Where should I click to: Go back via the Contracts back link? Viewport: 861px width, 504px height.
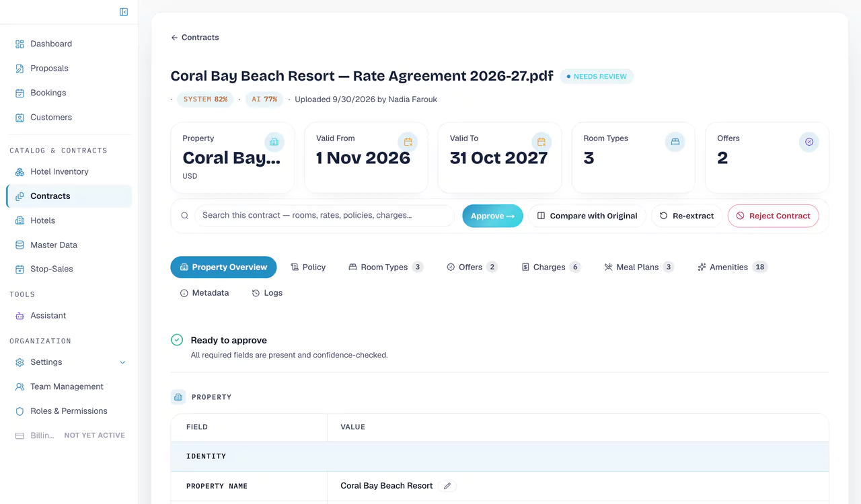pos(195,38)
